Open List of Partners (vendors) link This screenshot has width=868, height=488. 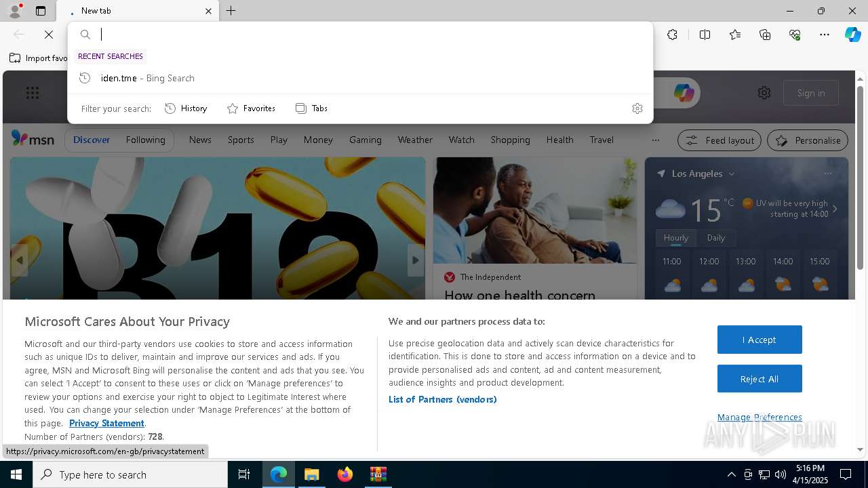pos(442,399)
